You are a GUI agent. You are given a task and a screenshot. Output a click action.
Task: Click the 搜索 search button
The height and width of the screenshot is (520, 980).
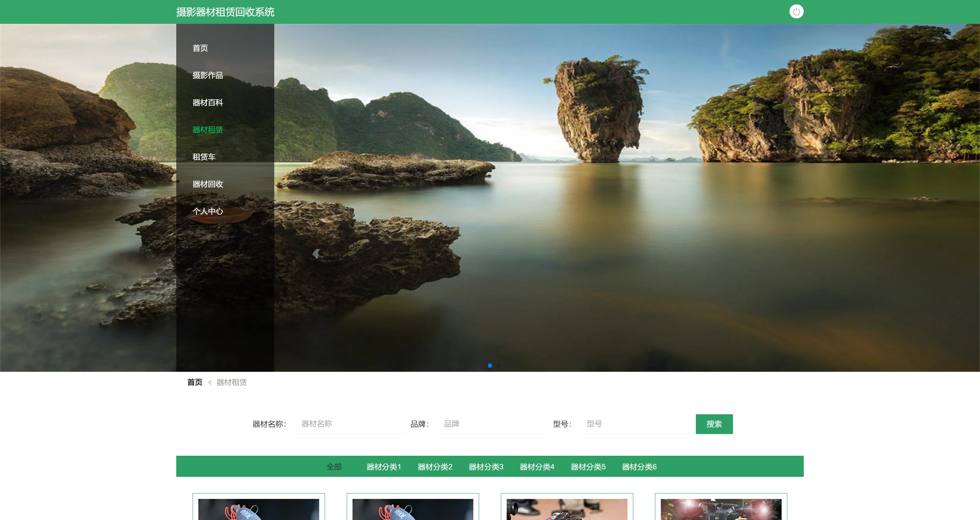714,424
